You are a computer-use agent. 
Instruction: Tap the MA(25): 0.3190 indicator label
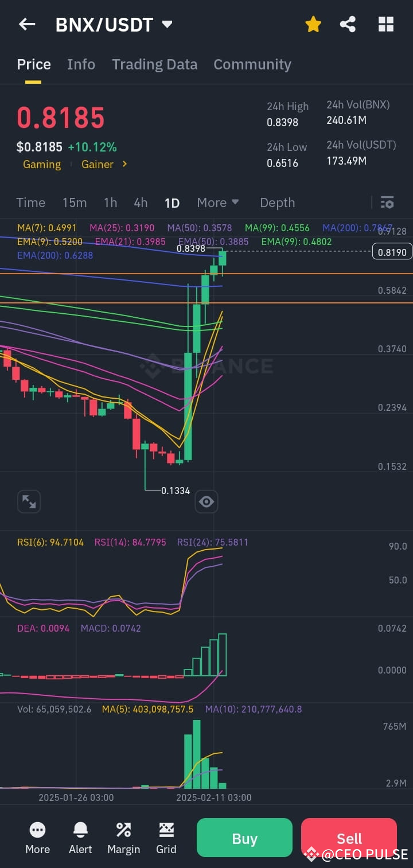tap(122, 228)
